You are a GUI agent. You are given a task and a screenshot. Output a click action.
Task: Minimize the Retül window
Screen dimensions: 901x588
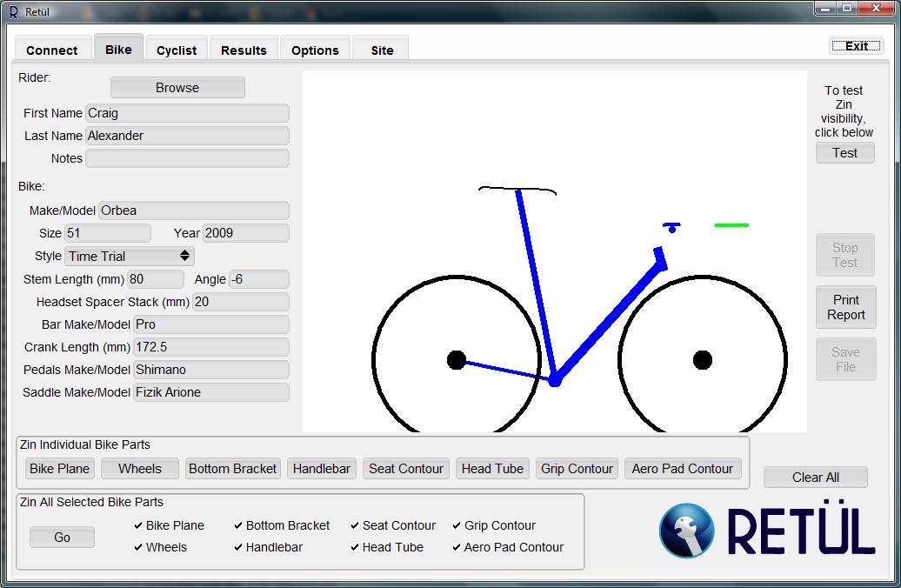tap(825, 8)
